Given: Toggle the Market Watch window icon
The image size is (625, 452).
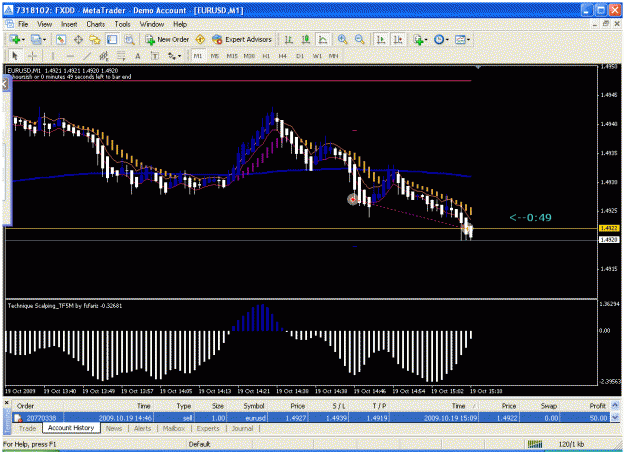Looking at the screenshot, I should (61, 39).
